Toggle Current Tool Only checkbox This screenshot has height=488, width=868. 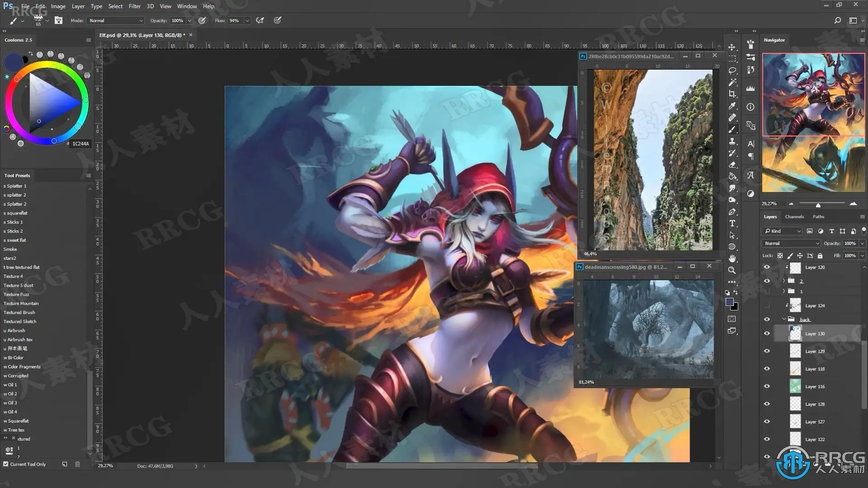tap(6, 464)
